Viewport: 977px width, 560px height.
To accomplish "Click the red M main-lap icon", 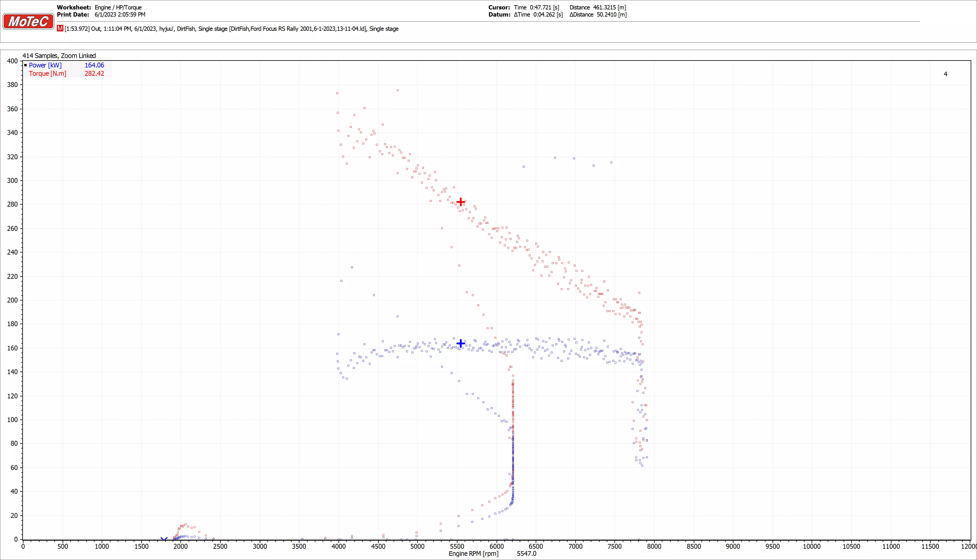I will (60, 28).
